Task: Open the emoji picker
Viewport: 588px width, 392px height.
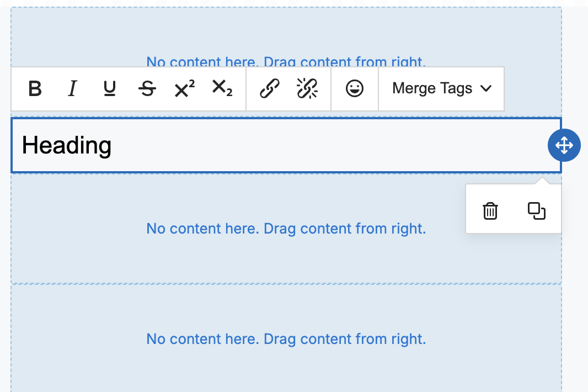Action: click(355, 89)
